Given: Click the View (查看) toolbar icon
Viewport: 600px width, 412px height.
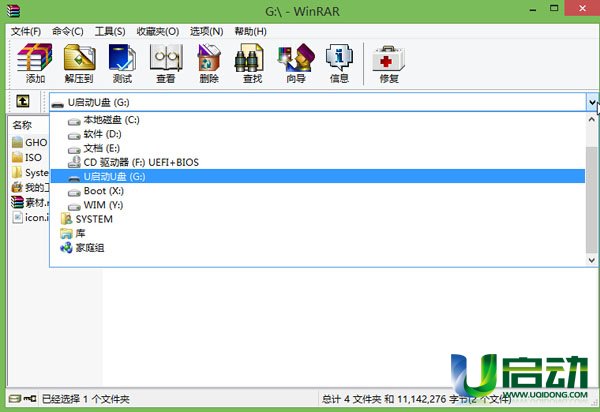Looking at the screenshot, I should click(x=166, y=63).
